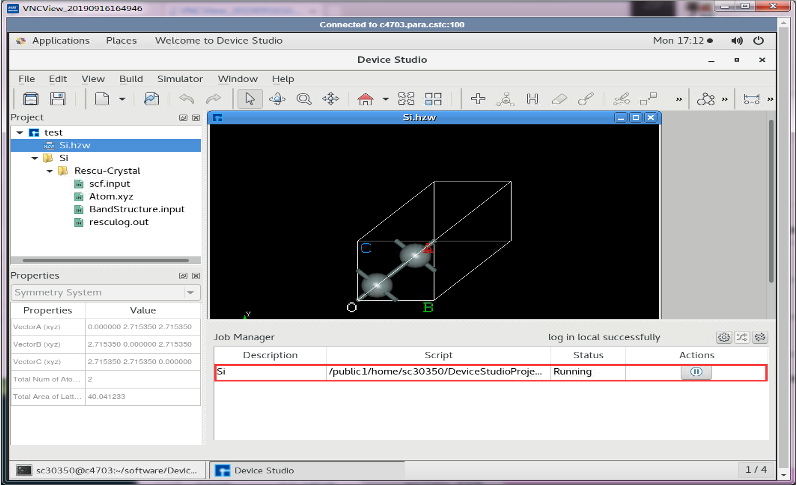Activate the zoom magnifier tool
The image size is (797, 485).
(x=303, y=99)
